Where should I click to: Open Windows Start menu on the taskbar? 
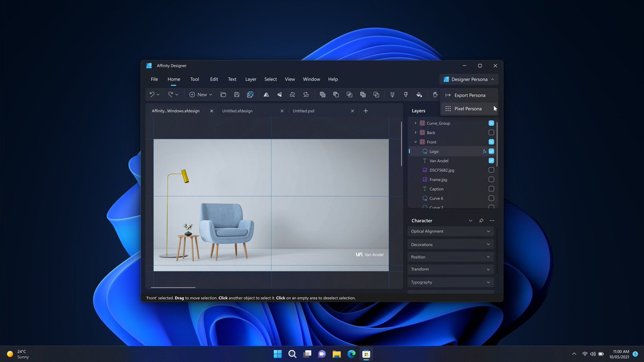(x=277, y=354)
